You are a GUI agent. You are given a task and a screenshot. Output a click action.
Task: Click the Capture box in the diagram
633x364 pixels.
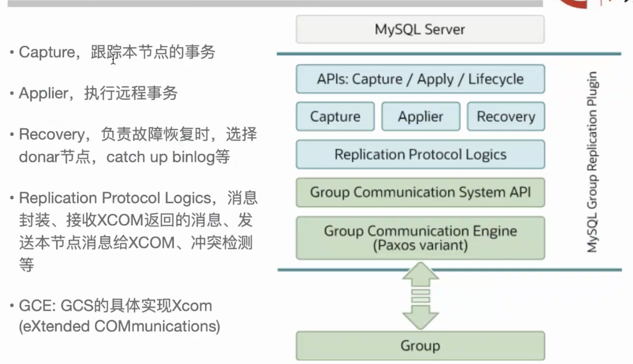pos(335,116)
